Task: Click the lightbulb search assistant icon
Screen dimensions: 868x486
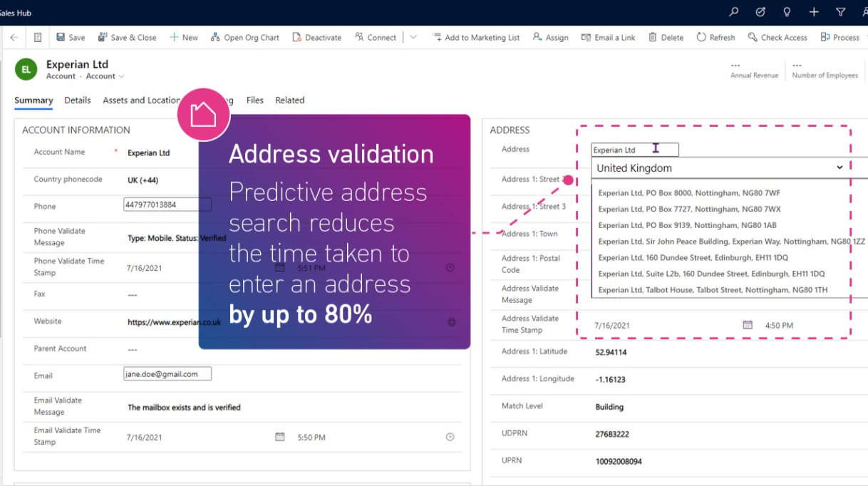Action: (787, 12)
